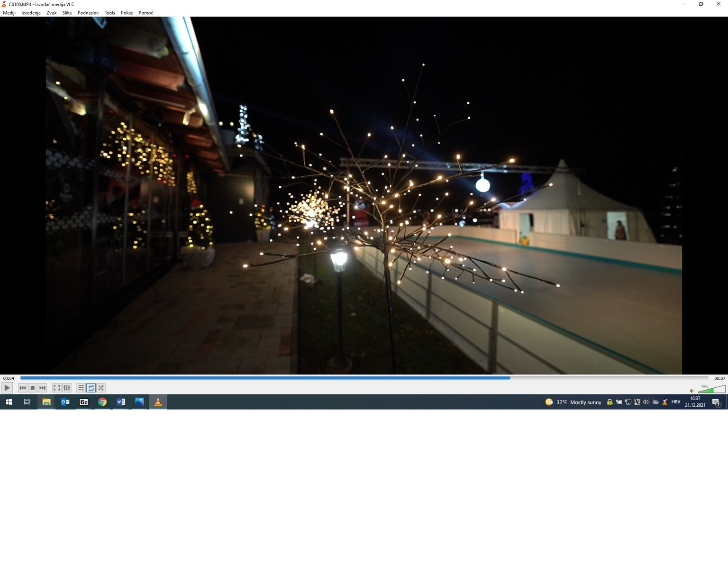Enable random shuffle playback
The height and width of the screenshot is (566, 728).
[101, 388]
